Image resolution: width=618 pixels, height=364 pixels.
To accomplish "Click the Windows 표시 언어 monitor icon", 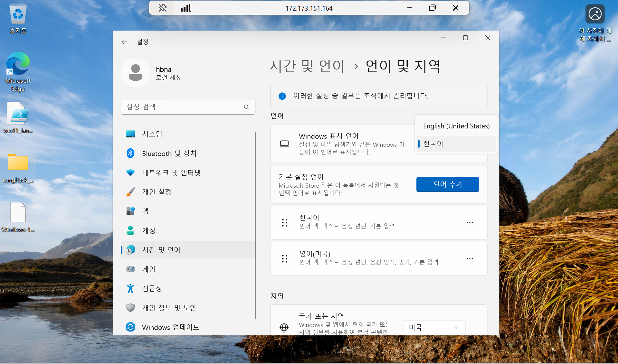I will click(x=284, y=144).
